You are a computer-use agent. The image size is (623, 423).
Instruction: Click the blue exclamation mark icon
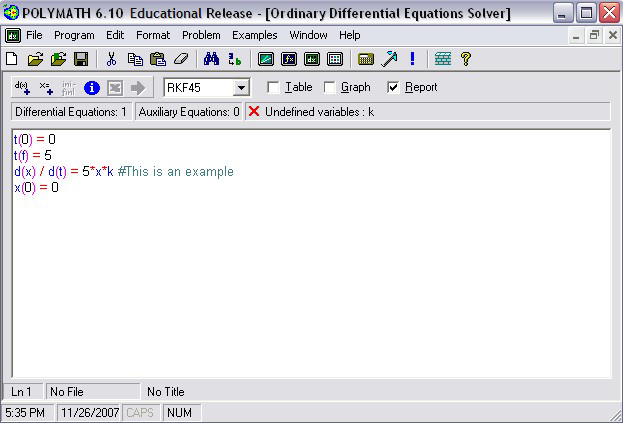click(412, 59)
